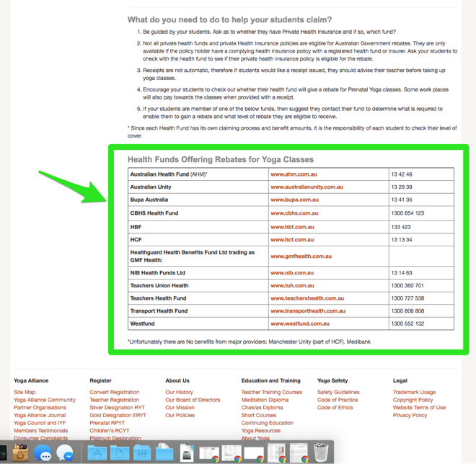The width and height of the screenshot is (476, 464).
Task: Open Silver Designation RYT link
Action: pyautogui.click(x=117, y=408)
